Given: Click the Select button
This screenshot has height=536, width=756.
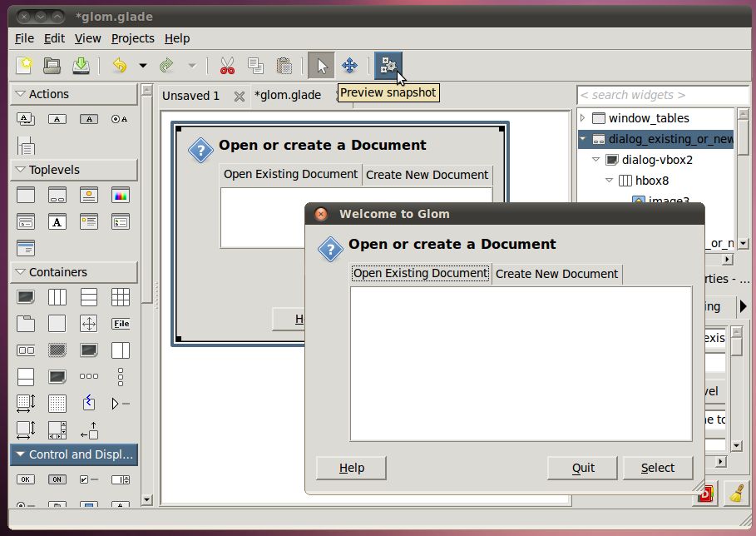Looking at the screenshot, I should point(658,468).
